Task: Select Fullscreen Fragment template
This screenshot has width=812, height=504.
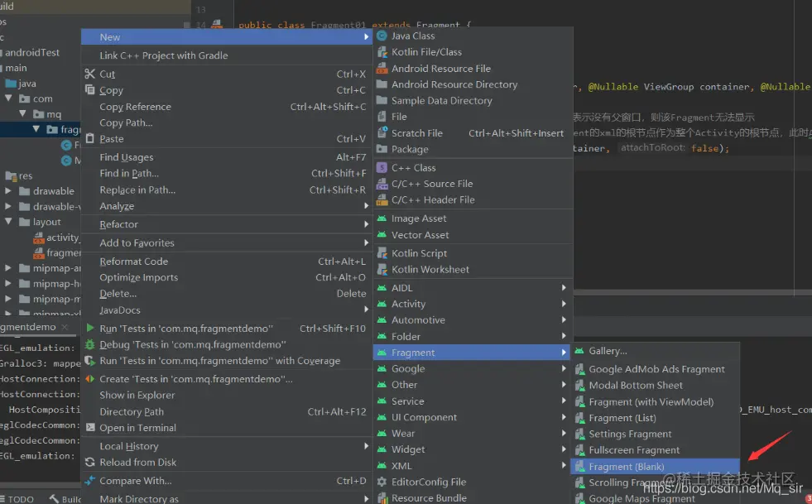Action: coord(655,450)
